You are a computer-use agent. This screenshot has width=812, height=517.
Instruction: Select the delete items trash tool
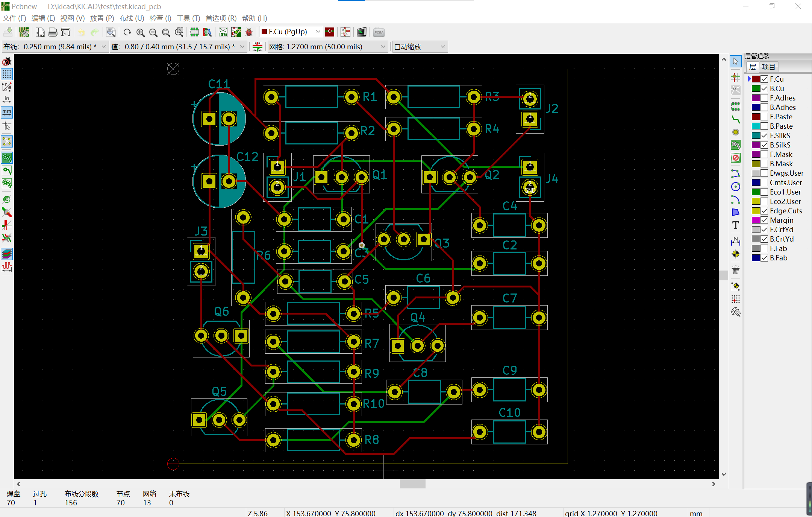point(736,270)
